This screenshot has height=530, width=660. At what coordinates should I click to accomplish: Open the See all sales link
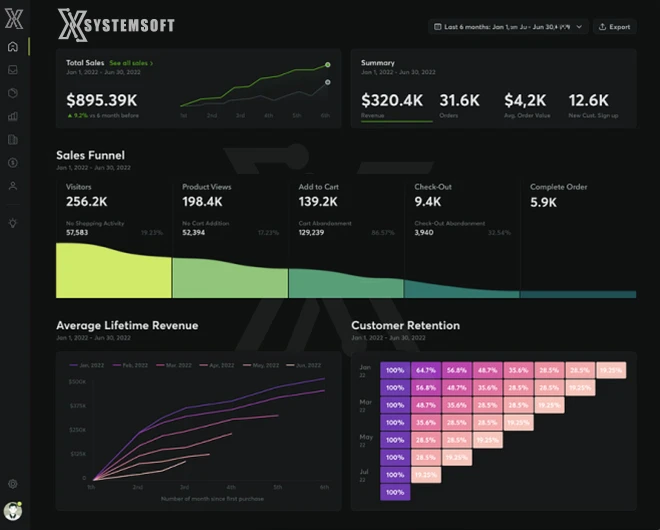[131, 63]
